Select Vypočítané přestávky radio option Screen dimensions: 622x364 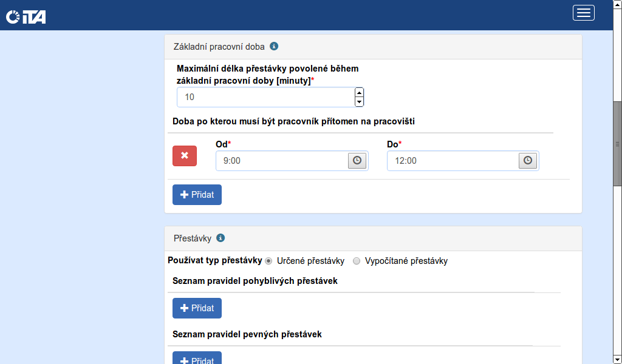(x=357, y=261)
